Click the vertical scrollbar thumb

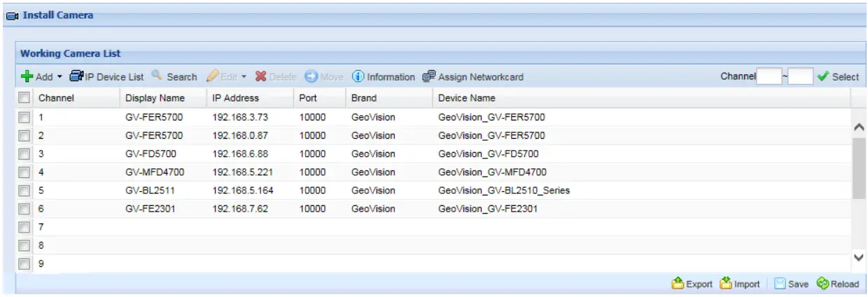click(859, 167)
